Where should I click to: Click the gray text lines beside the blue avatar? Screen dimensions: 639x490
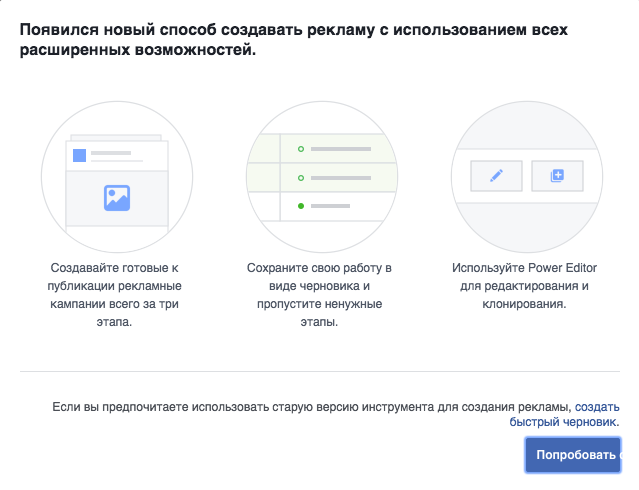[x=113, y=156]
